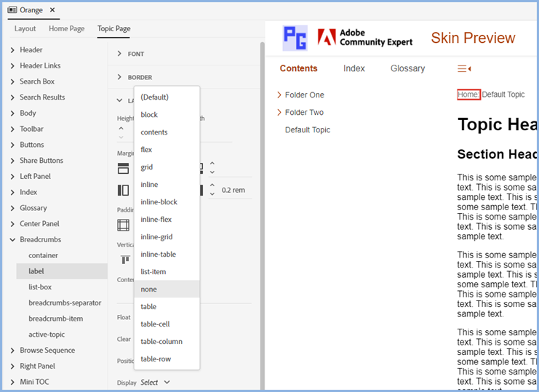Open the Index tab in preview
The width and height of the screenshot is (539, 392).
tap(354, 68)
